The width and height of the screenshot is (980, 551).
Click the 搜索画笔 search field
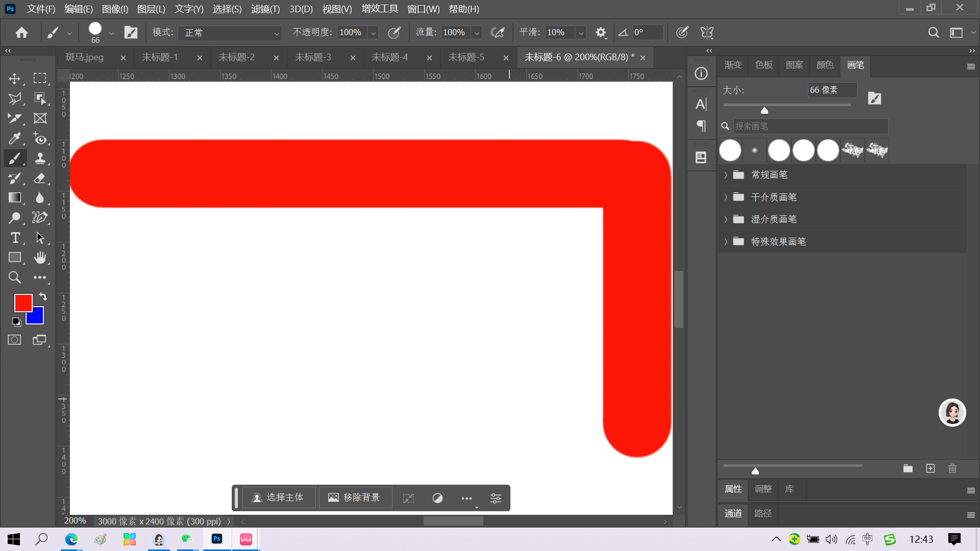point(810,126)
